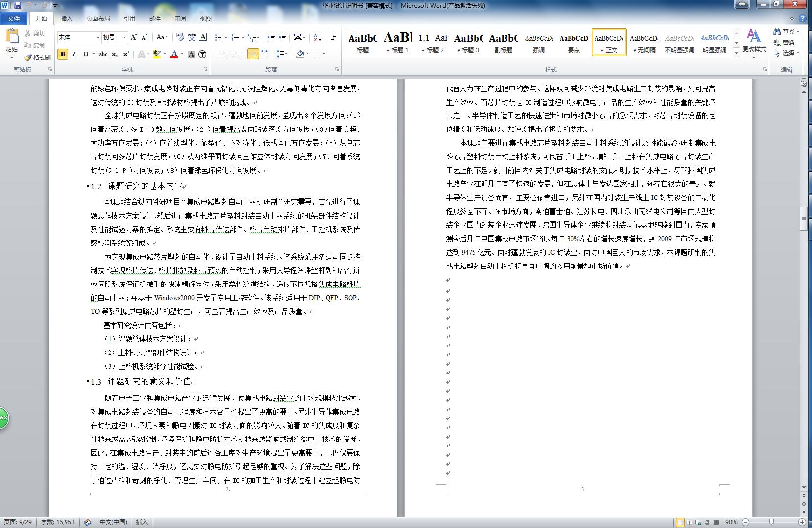Switch to the 审阅 (Review) tab

(x=180, y=18)
